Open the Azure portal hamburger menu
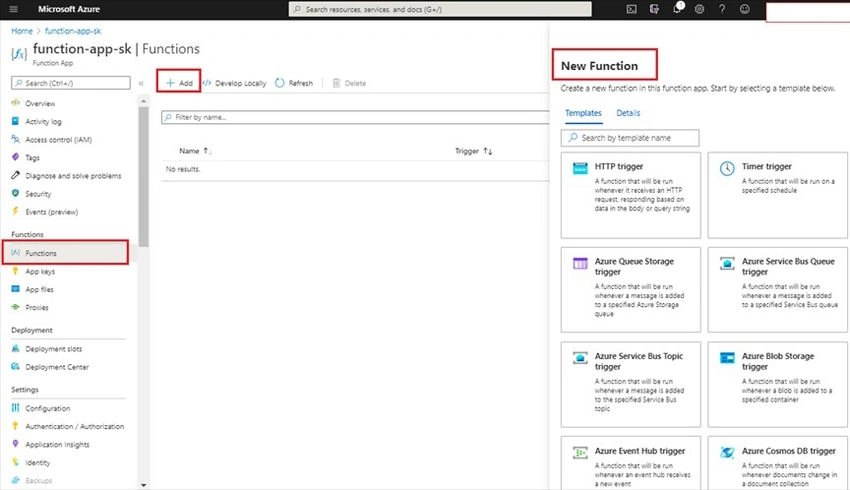The width and height of the screenshot is (850, 490). click(14, 9)
